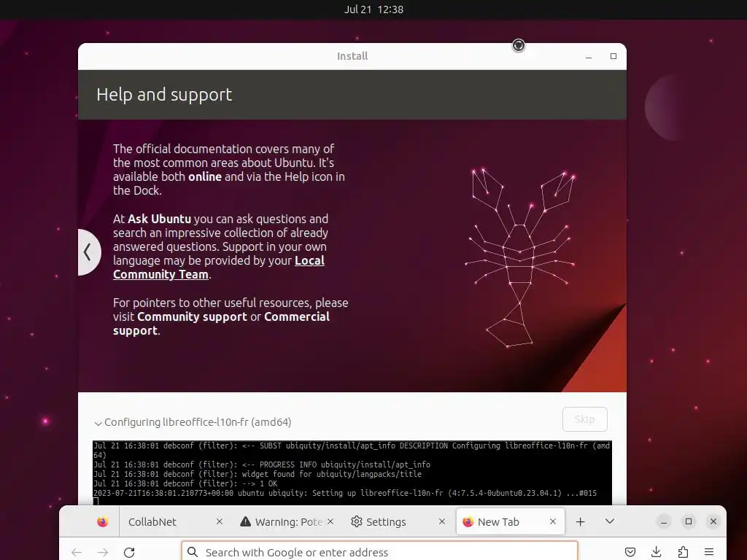Click the Firefox back arrow
Image resolution: width=747 pixels, height=560 pixels.
click(x=77, y=553)
